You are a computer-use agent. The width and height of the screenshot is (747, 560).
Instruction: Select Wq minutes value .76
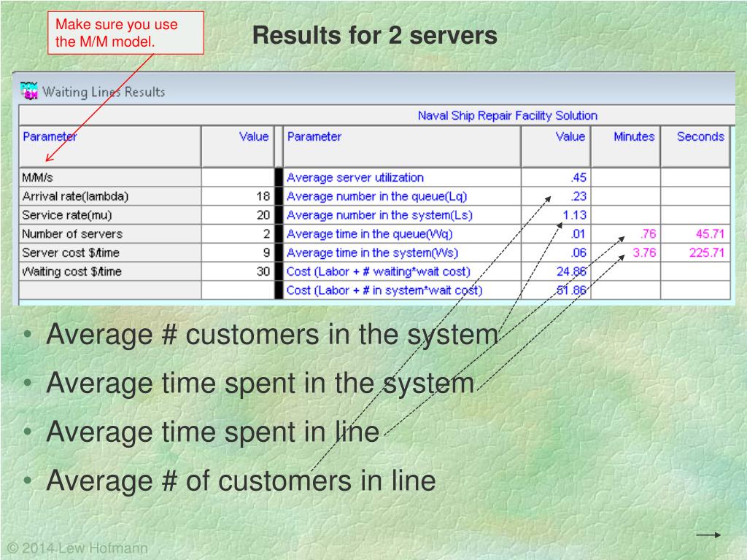coord(648,234)
